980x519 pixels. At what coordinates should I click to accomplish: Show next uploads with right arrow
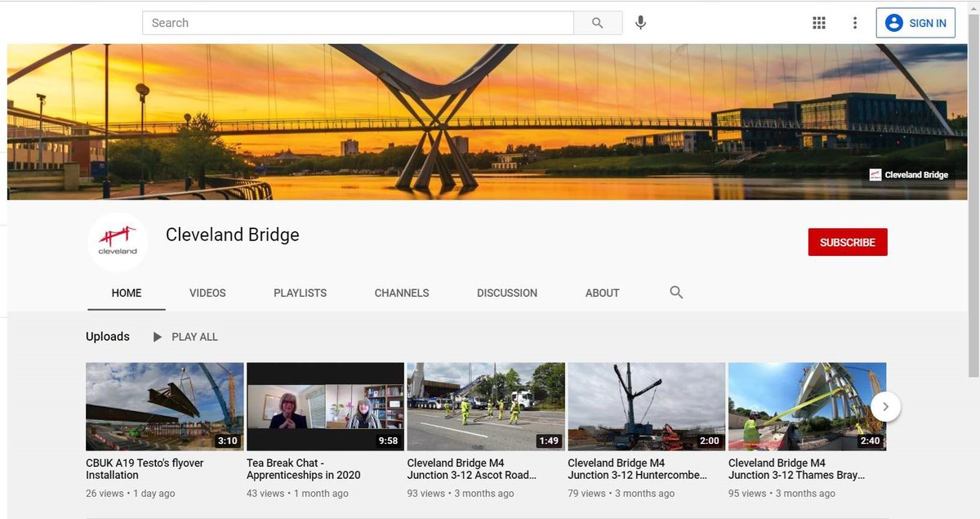[886, 405]
